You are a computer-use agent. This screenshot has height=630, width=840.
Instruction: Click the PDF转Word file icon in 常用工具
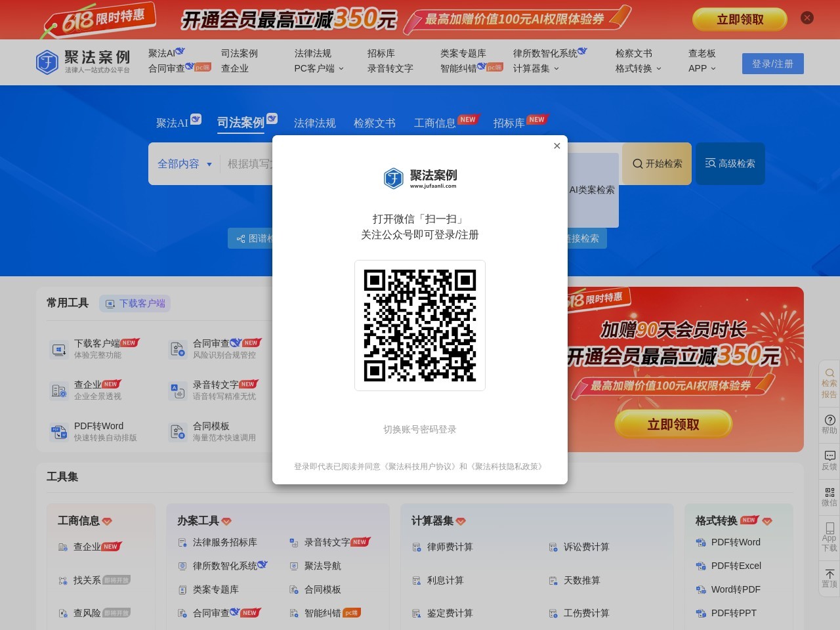point(59,432)
